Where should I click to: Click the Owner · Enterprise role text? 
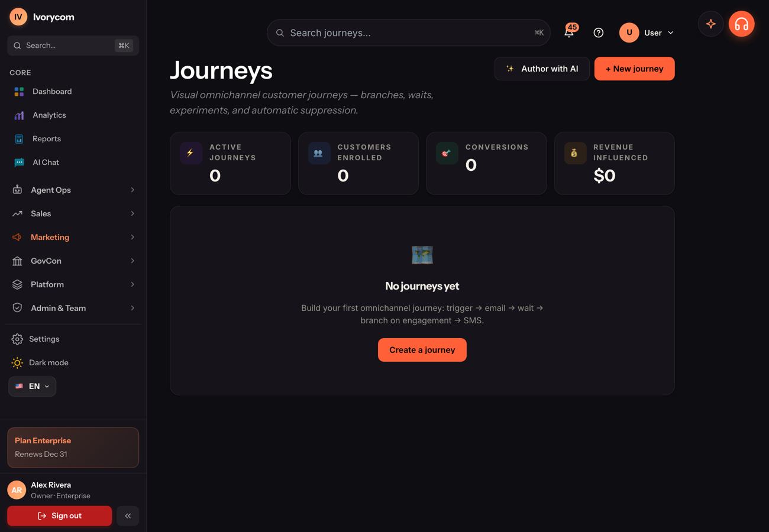[60, 496]
